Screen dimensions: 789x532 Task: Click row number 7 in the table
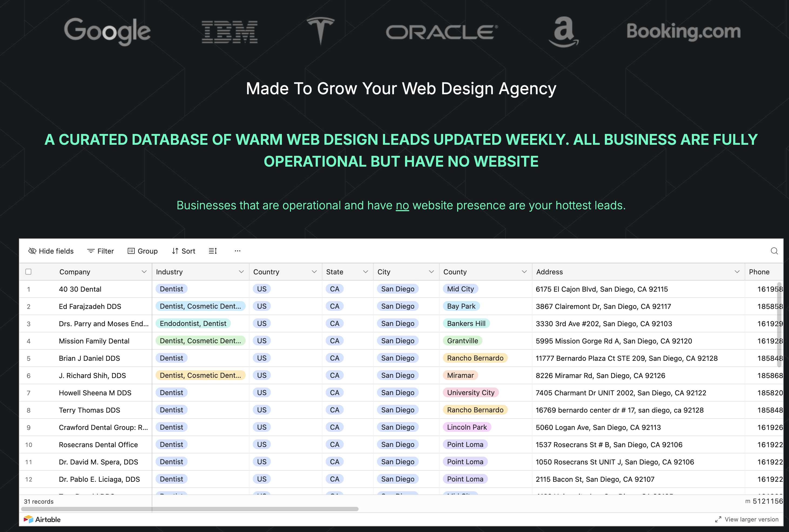29,393
